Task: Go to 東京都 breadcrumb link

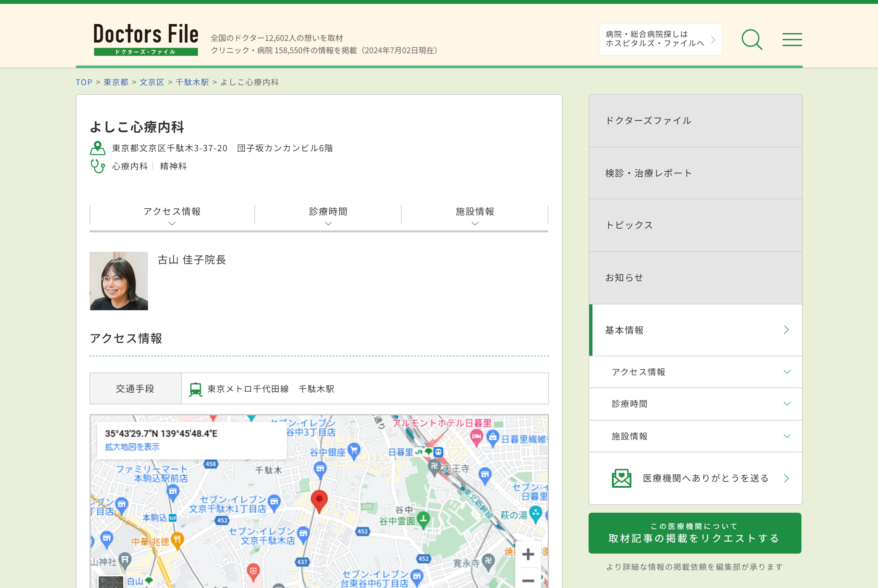Action: pyautogui.click(x=116, y=82)
